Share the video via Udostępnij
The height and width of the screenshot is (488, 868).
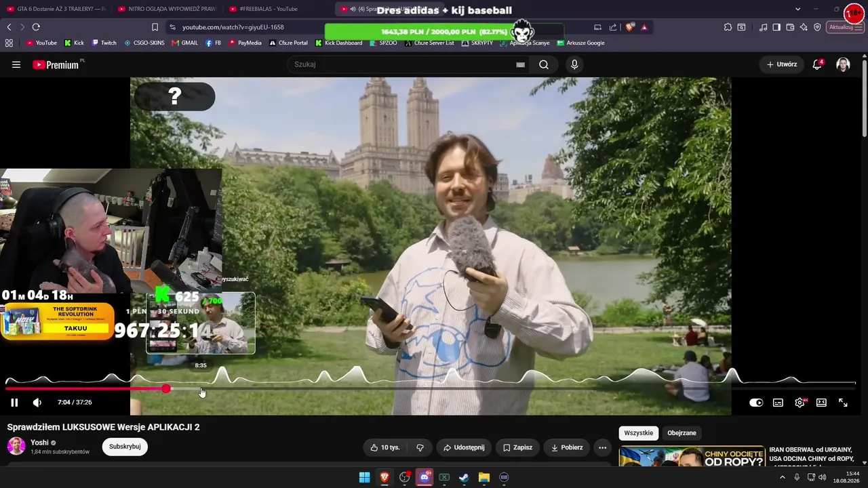click(x=464, y=447)
